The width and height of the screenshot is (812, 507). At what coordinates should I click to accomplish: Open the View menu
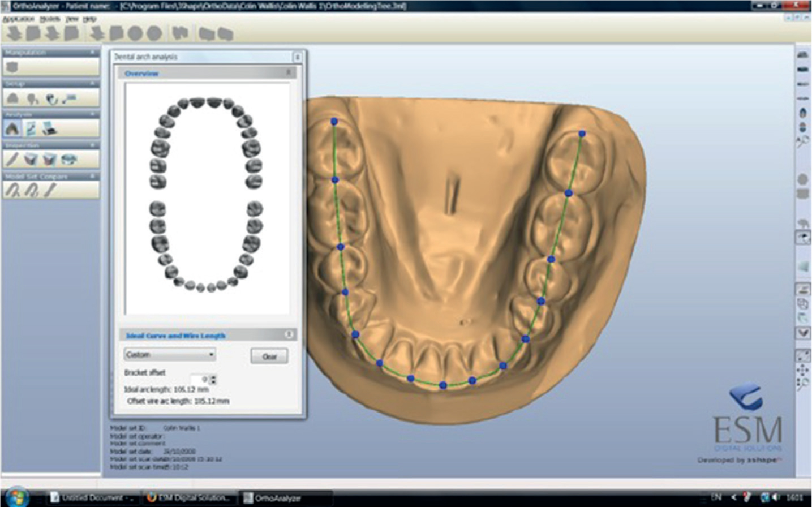72,19
